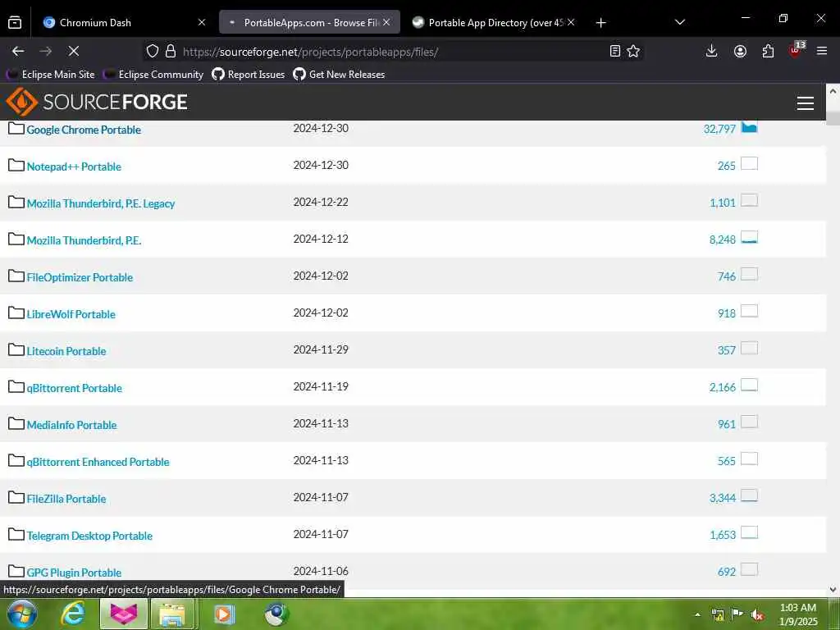Click the muted volume tray icon
Viewport: 840px width, 630px height.
pyautogui.click(x=757, y=615)
